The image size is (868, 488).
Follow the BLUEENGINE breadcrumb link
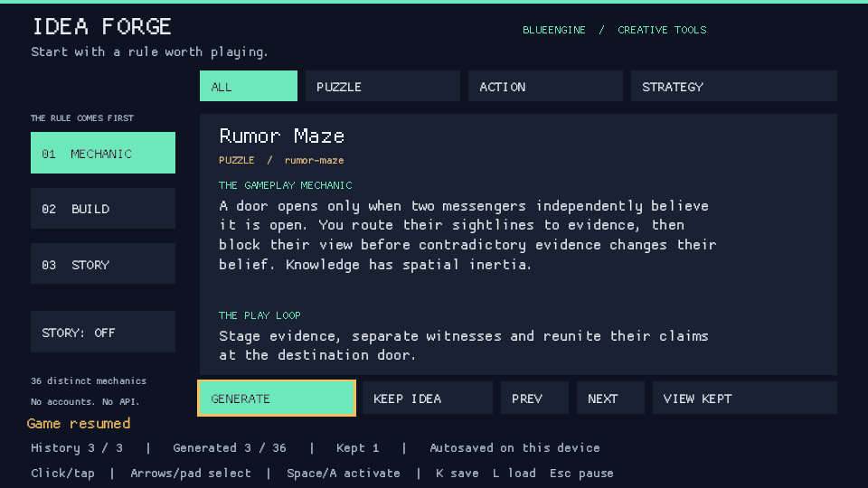[554, 30]
